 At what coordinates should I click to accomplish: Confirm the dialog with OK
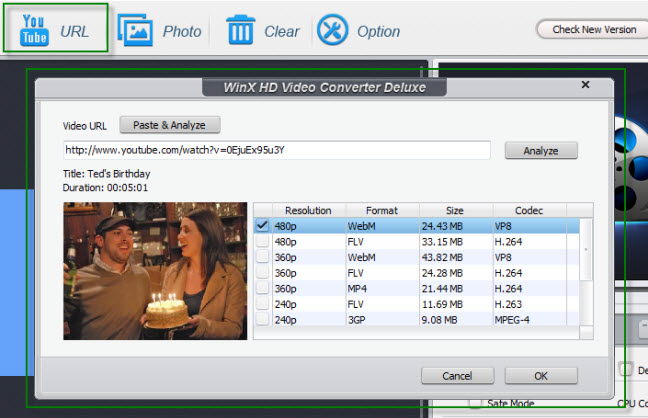[541, 376]
